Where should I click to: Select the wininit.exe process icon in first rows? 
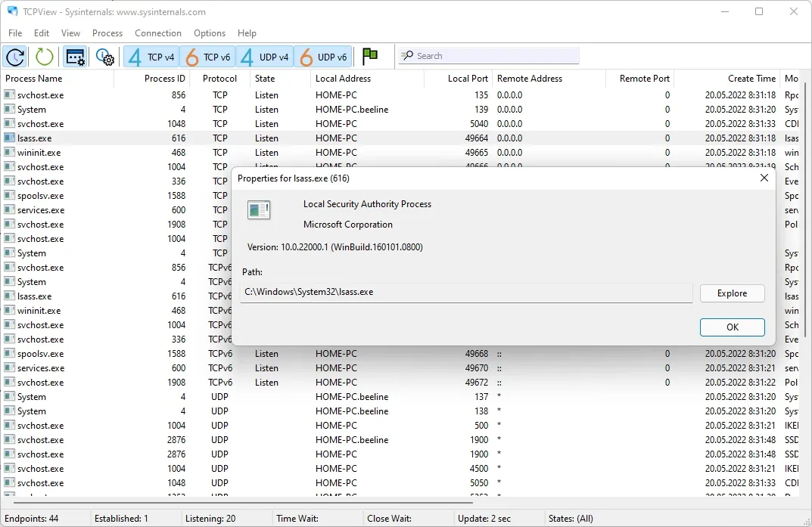pyautogui.click(x=9, y=153)
